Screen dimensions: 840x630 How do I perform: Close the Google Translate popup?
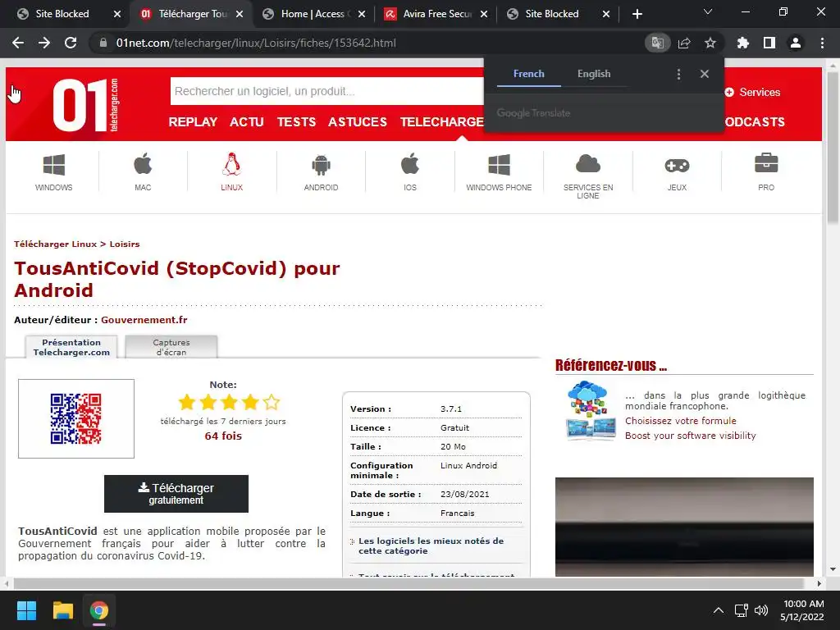click(705, 74)
